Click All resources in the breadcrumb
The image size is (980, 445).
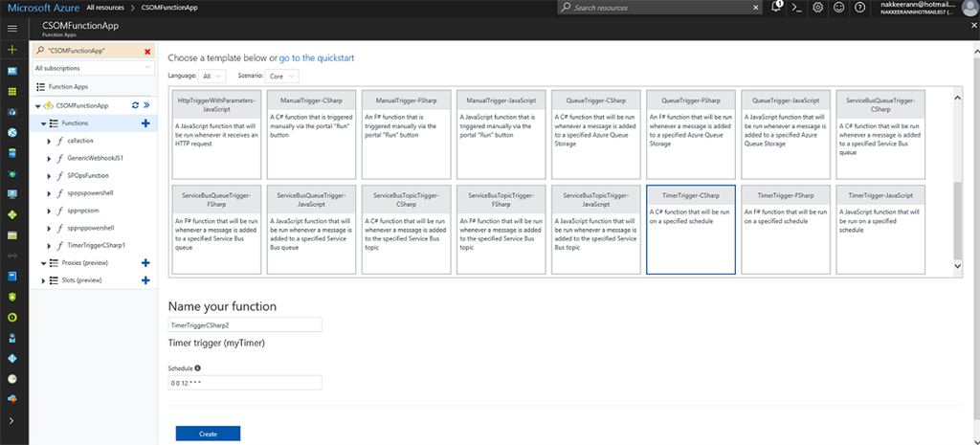click(x=104, y=7)
